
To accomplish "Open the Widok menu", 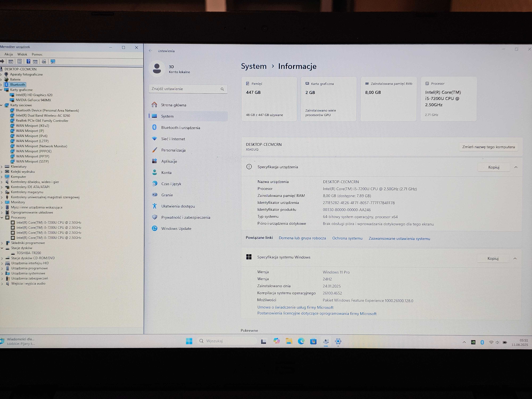I will (22, 54).
